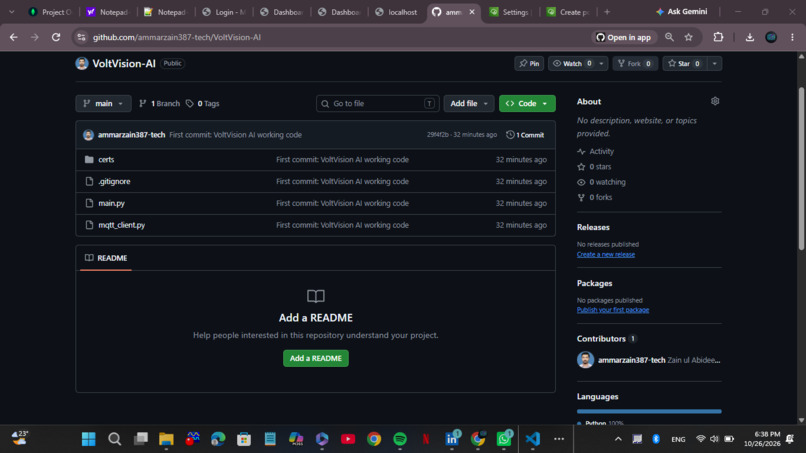Open the tab search dropdown arrow
The image size is (806, 453).
[11, 12]
